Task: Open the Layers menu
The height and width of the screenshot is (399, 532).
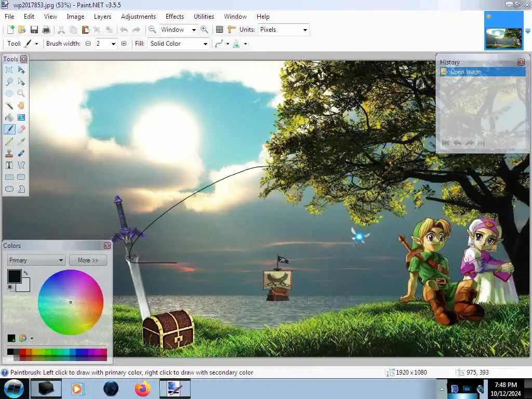Action: coord(102,16)
